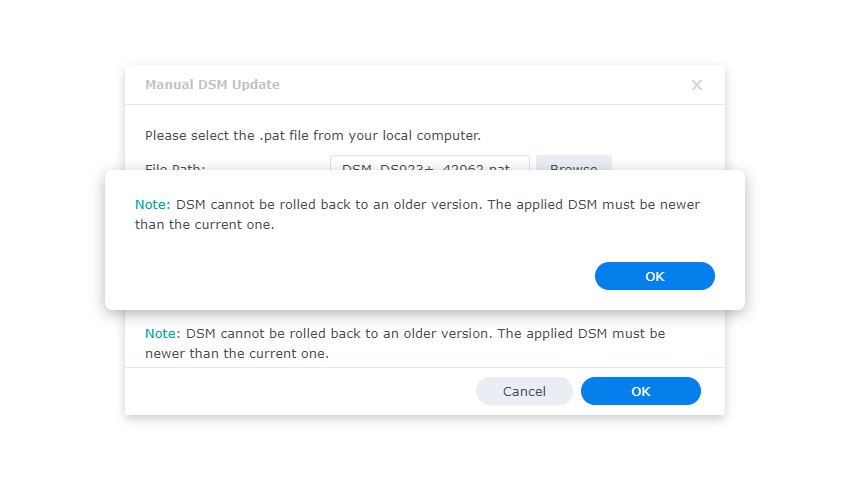842x500 pixels.
Task: Click the '.pat' word in the instruction line
Action: (x=272, y=136)
